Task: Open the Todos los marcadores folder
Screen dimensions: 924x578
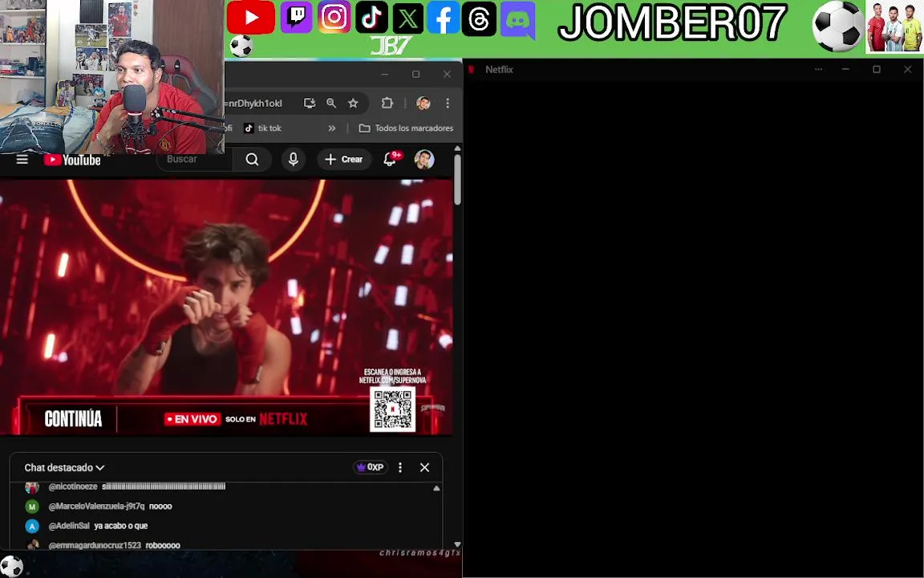Action: [x=406, y=128]
